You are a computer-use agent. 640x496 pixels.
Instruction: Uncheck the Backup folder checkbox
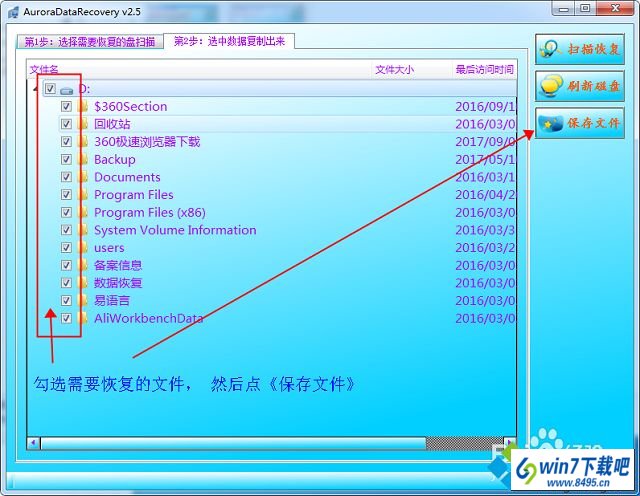[x=66, y=160]
